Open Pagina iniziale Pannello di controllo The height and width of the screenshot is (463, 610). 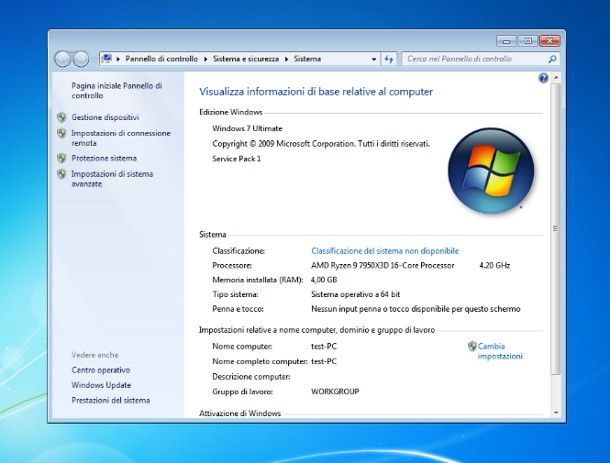[x=117, y=91]
